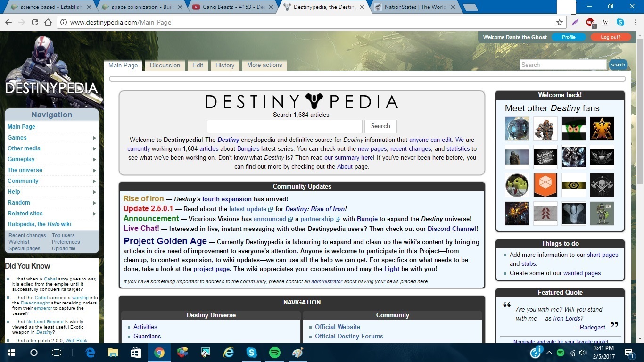Go to the browser home page icon

click(48, 22)
